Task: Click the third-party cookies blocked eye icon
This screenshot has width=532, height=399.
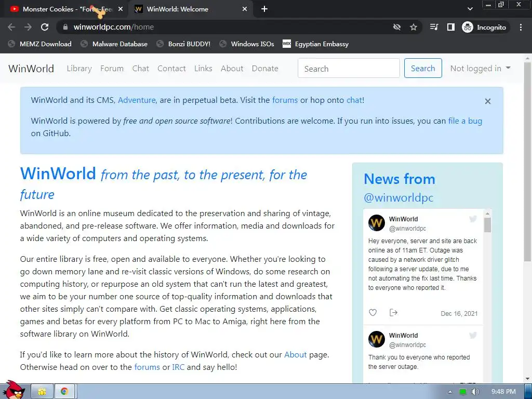Action: coord(396,27)
